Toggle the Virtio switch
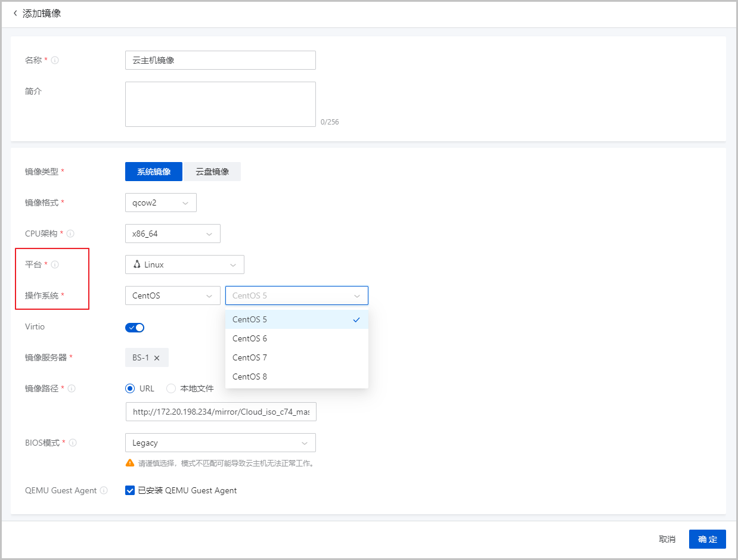Viewport: 738px width, 560px height. click(x=135, y=327)
